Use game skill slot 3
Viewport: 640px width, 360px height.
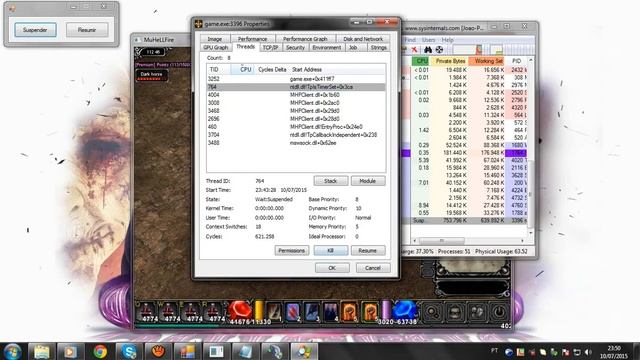tap(311, 312)
